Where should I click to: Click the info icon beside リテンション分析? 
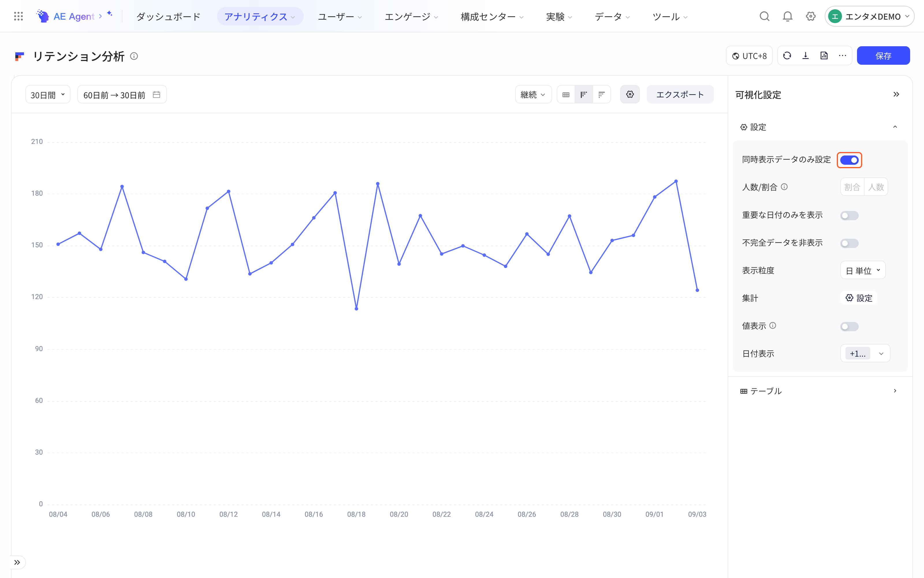134,56
